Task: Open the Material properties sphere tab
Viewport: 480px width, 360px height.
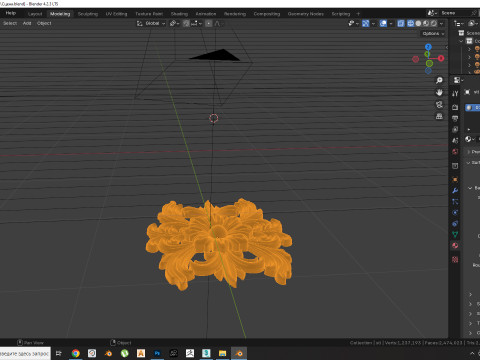Action: point(455,246)
